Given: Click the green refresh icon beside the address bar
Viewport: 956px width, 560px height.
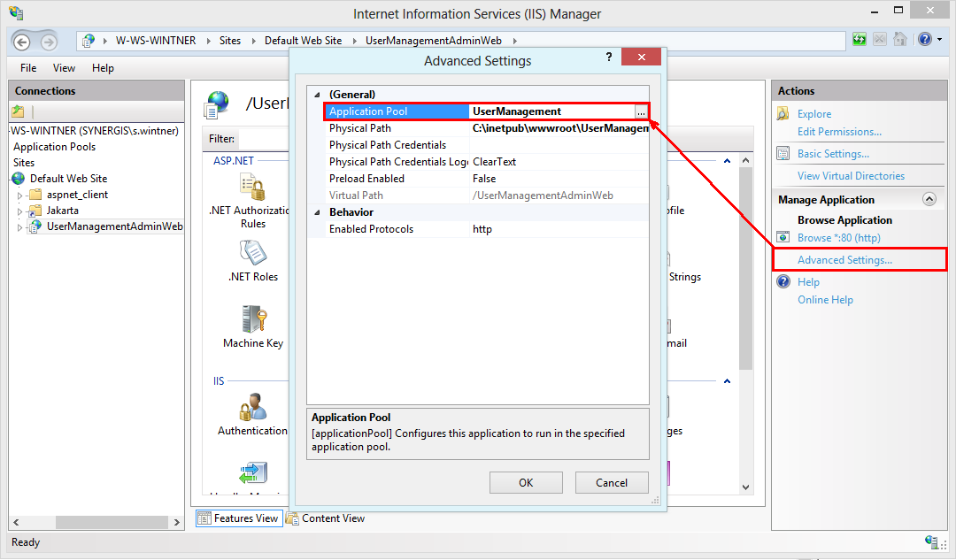Looking at the screenshot, I should pos(860,39).
